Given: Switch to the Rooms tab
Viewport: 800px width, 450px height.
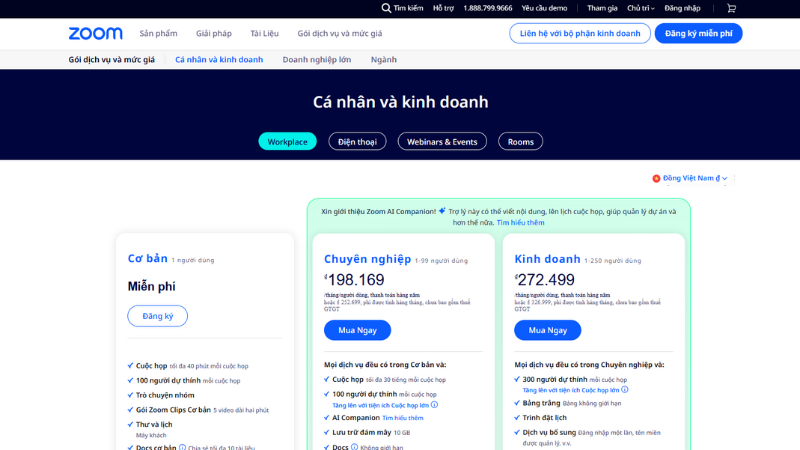Looking at the screenshot, I should 520,141.
